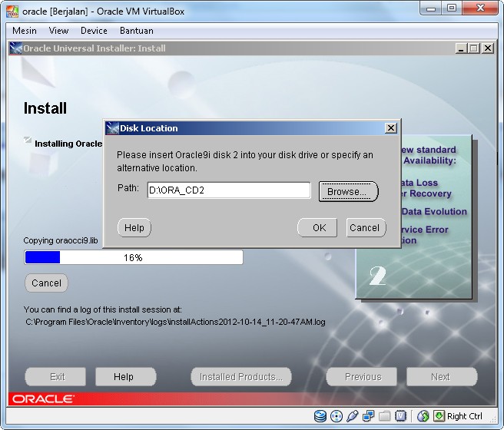Viewport: 504px width, 430px height.
Task: Click the 'You can find a log' text
Action: point(102,309)
